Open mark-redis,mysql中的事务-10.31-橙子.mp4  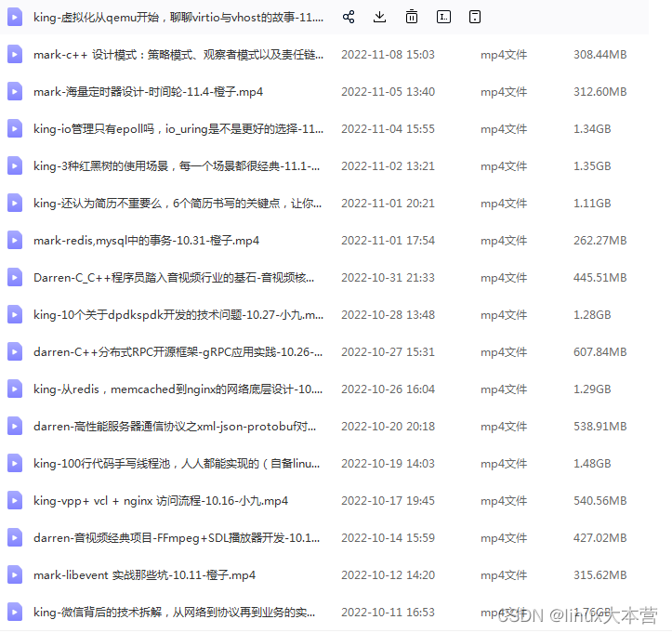pos(146,241)
